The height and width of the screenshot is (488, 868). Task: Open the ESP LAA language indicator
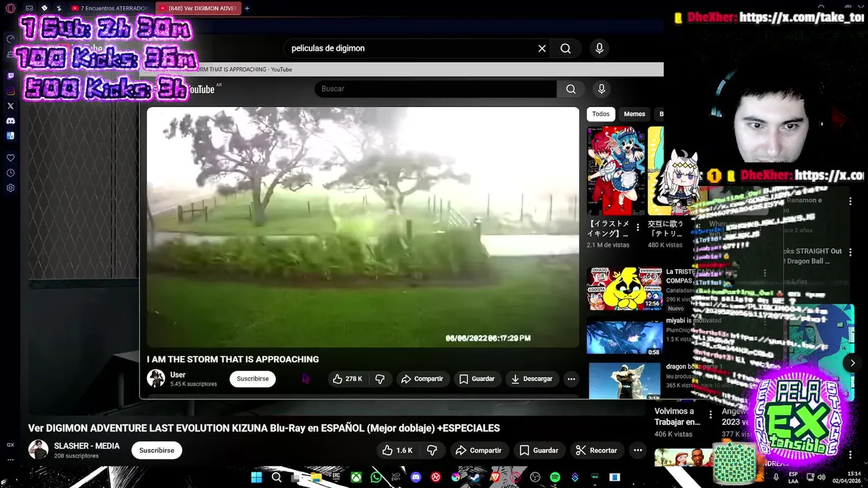coord(793,477)
